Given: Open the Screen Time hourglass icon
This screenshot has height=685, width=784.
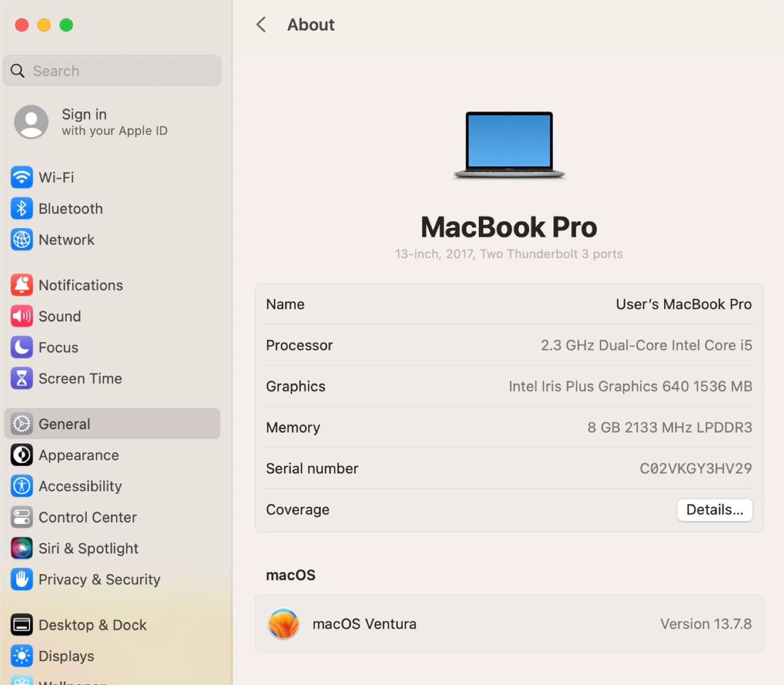Looking at the screenshot, I should (x=22, y=378).
